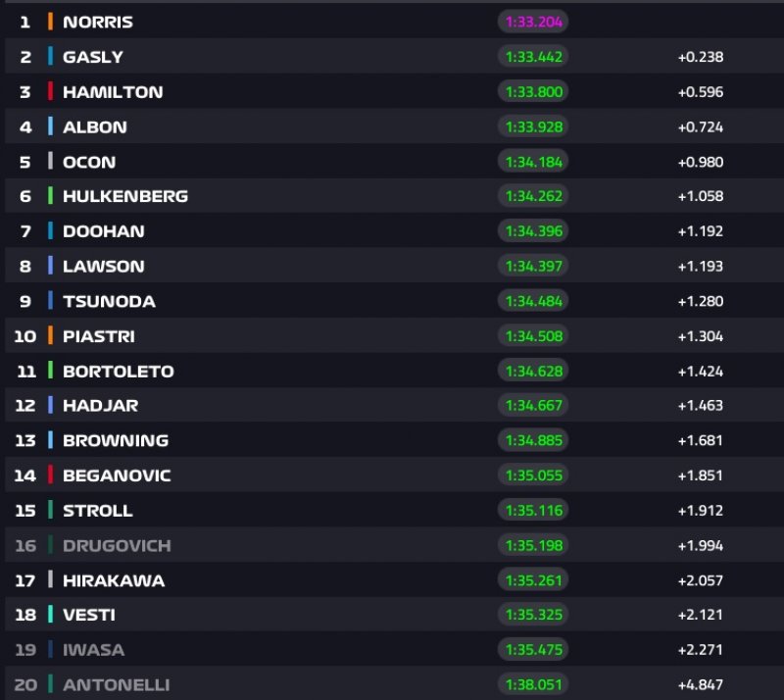The width and height of the screenshot is (784, 700).
Task: Select the greyed-out DRUGOVICH entry
Action: point(116,545)
